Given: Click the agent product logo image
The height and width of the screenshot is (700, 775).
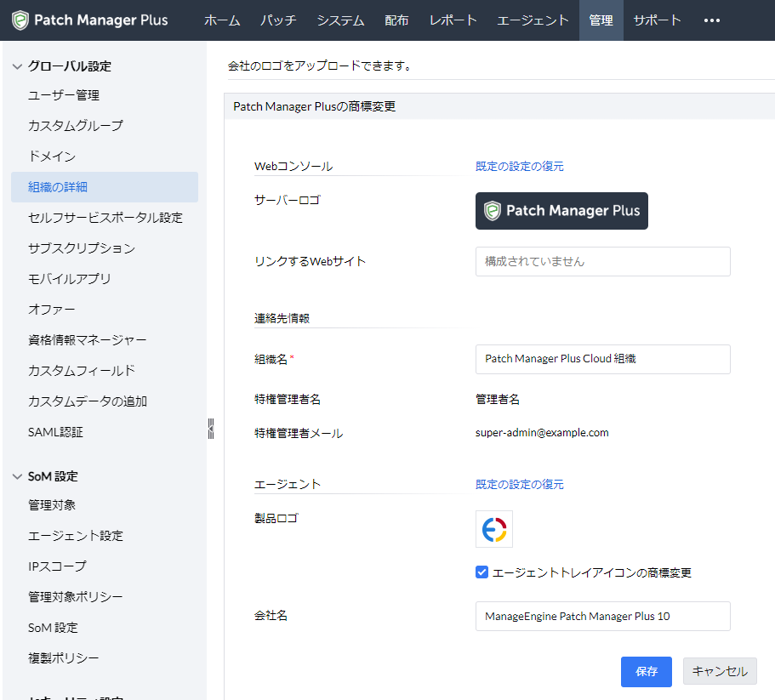Looking at the screenshot, I should point(494,529).
